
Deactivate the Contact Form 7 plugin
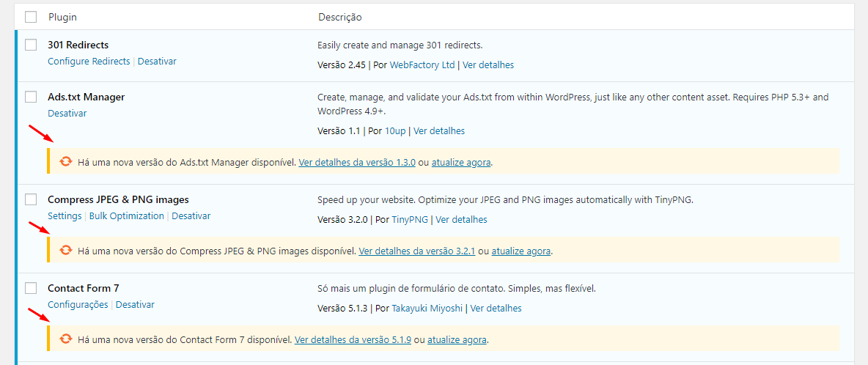coord(135,304)
